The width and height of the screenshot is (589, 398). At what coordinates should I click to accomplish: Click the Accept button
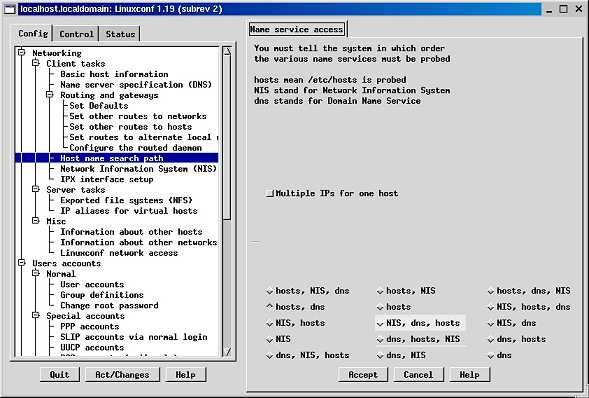pyautogui.click(x=363, y=375)
